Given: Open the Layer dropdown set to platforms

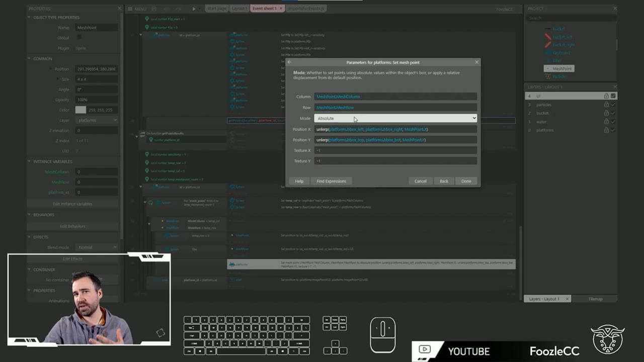Looking at the screenshot, I should click(x=97, y=120).
